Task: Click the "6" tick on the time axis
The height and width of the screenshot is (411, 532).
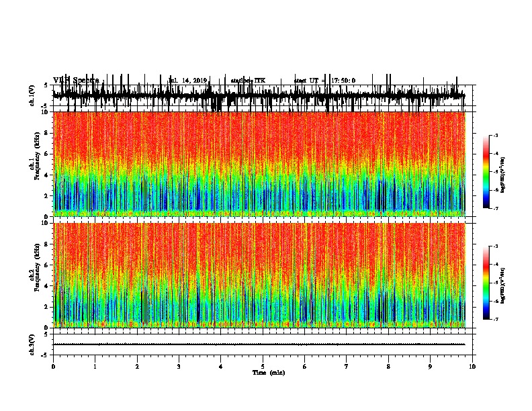Action: click(305, 367)
